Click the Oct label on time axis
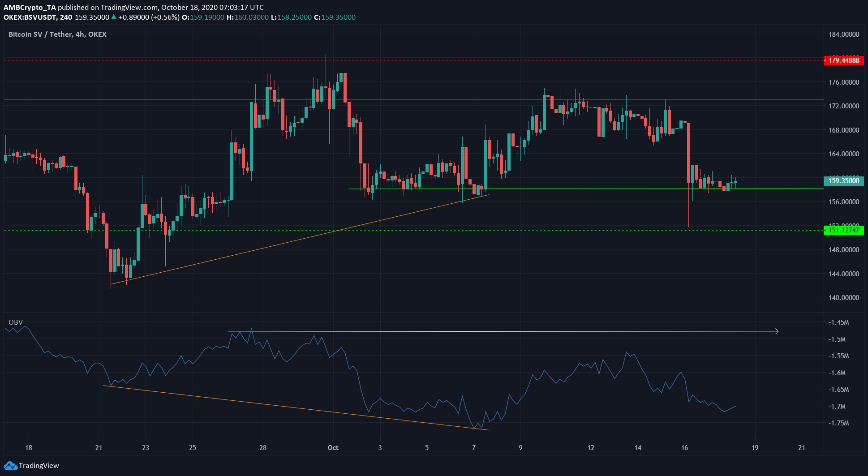This screenshot has height=476, width=868. (333, 448)
